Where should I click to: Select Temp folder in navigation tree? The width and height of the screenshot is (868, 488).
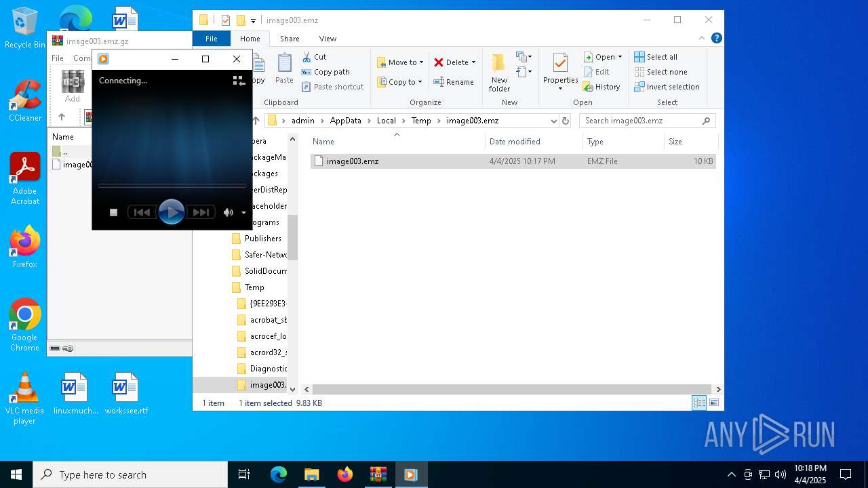(x=254, y=287)
